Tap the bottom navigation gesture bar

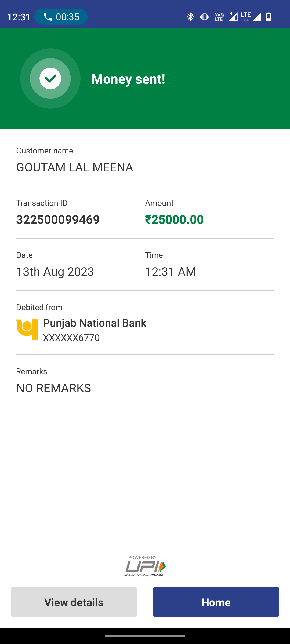point(145,636)
